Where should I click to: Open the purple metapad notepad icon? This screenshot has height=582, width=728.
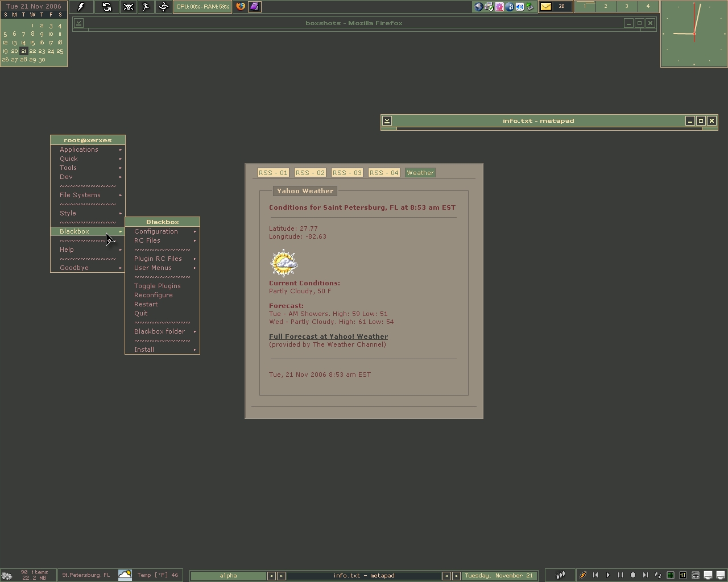[254, 7]
